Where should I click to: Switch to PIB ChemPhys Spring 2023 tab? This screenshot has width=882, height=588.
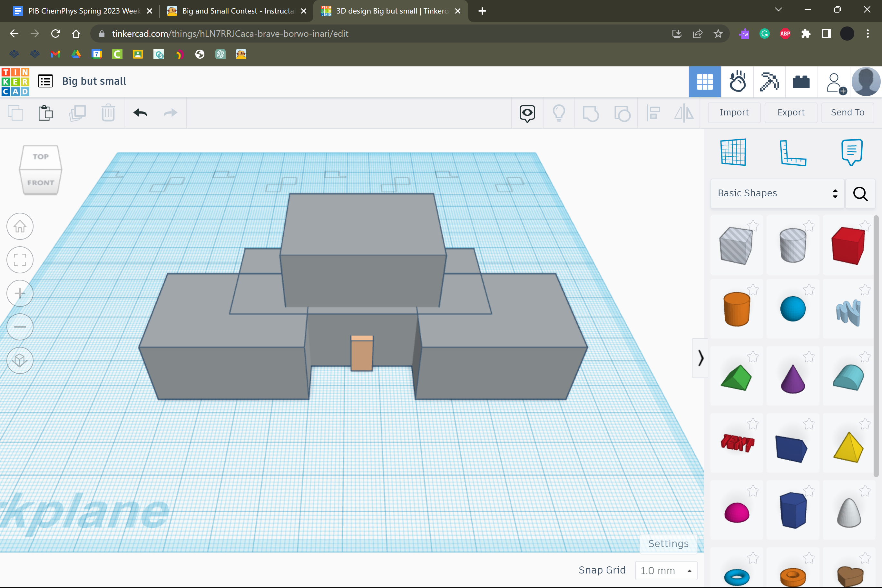pyautogui.click(x=83, y=11)
